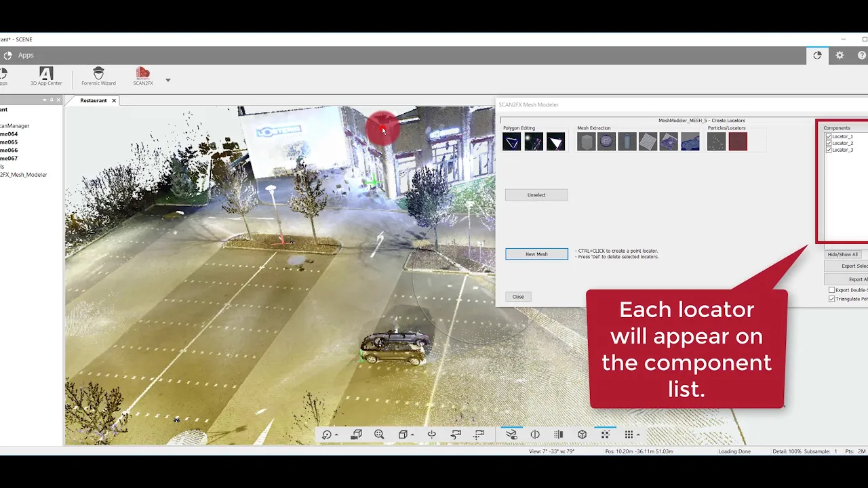Click the Loading Done status text

click(734, 451)
